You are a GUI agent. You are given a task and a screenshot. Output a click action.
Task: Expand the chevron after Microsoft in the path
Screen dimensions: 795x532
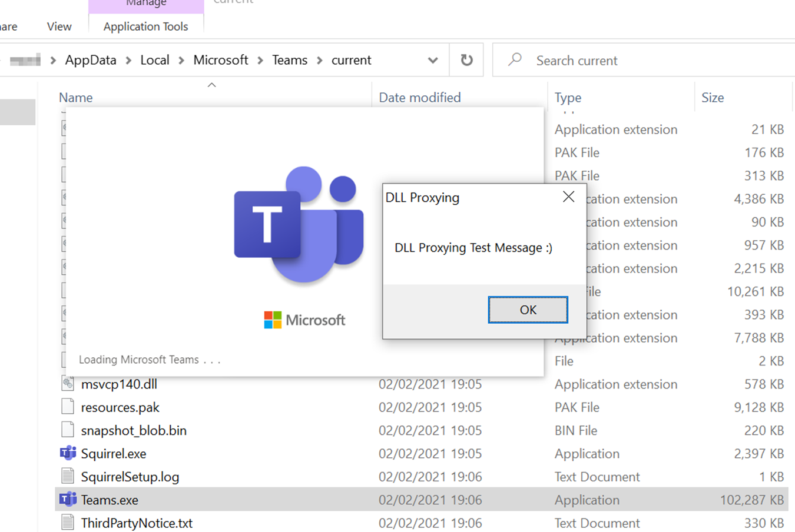click(260, 60)
